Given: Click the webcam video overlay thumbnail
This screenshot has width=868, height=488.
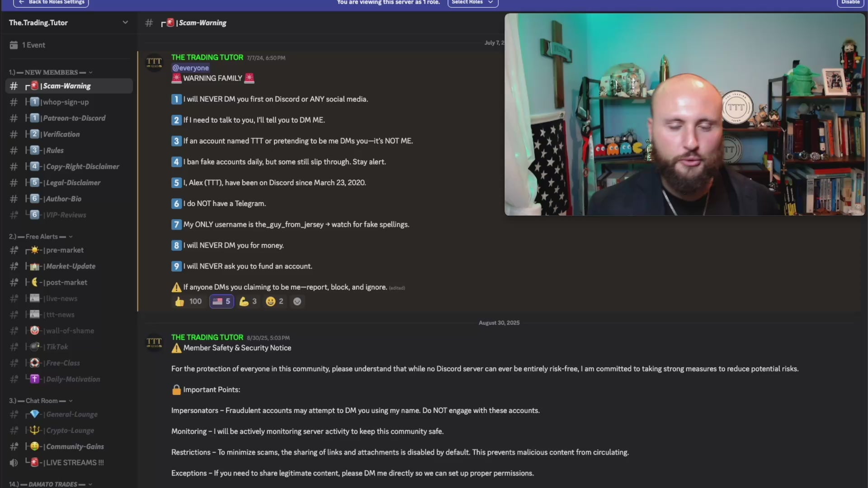Looking at the screenshot, I should pyautogui.click(x=684, y=114).
